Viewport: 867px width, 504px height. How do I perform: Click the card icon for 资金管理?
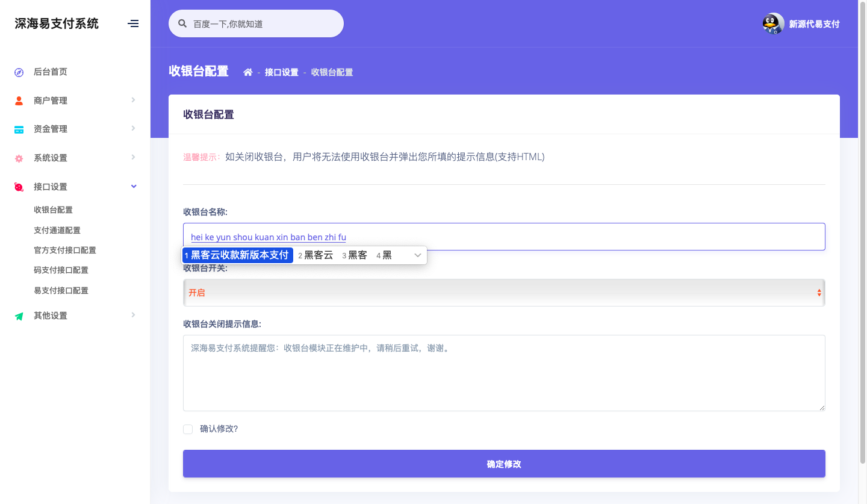(x=19, y=129)
